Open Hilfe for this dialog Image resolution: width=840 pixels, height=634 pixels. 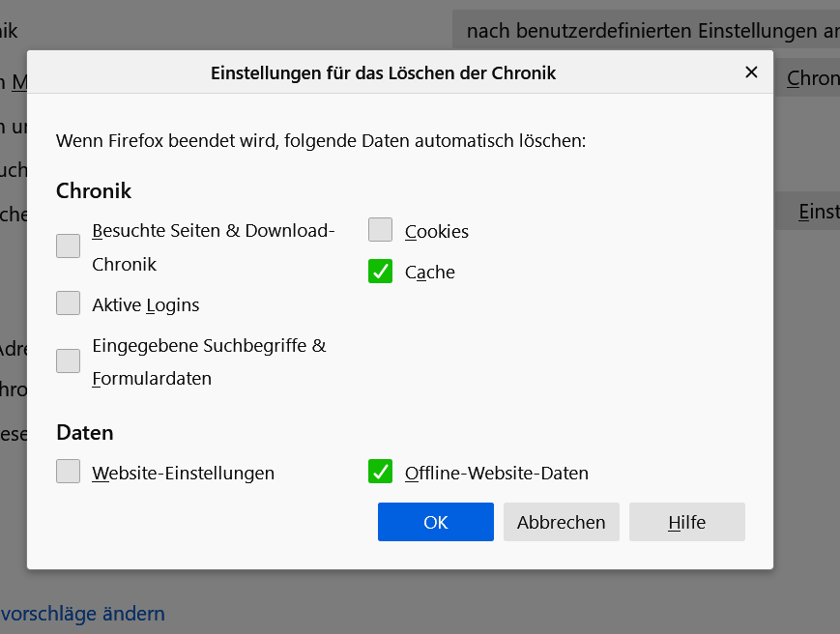click(686, 522)
